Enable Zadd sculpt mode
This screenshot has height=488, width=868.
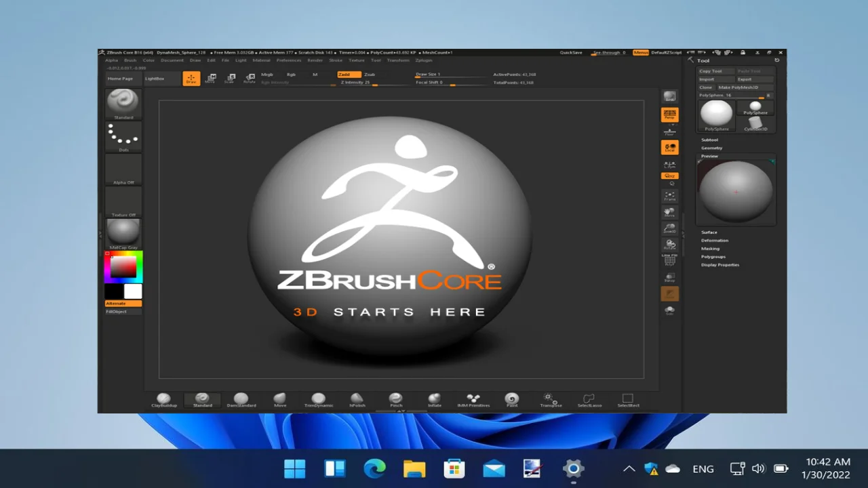[x=349, y=75]
